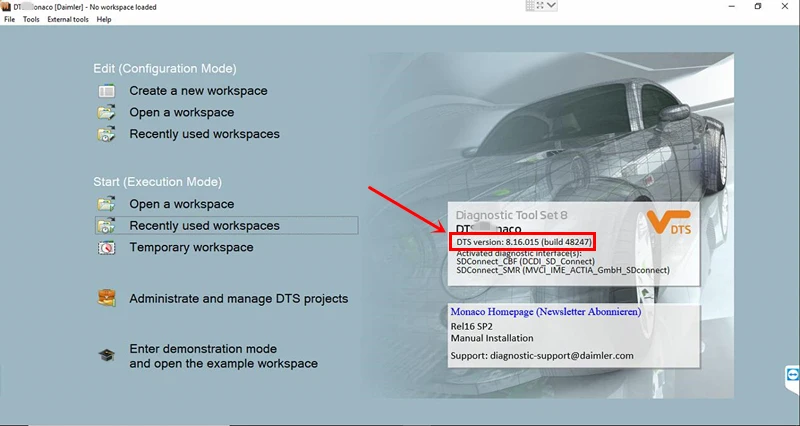
Task: Click the Manual Installation text
Action: [x=492, y=338]
